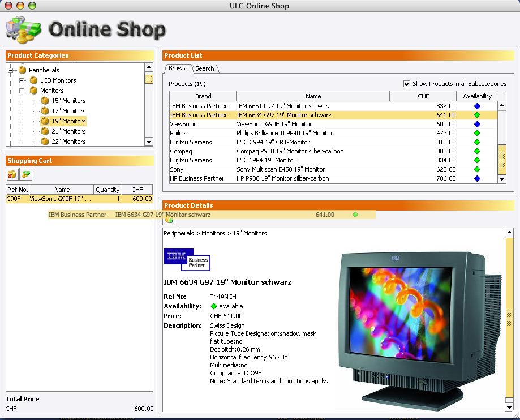Click the remove item from cart icon
The height and width of the screenshot is (420, 520).
12,174
